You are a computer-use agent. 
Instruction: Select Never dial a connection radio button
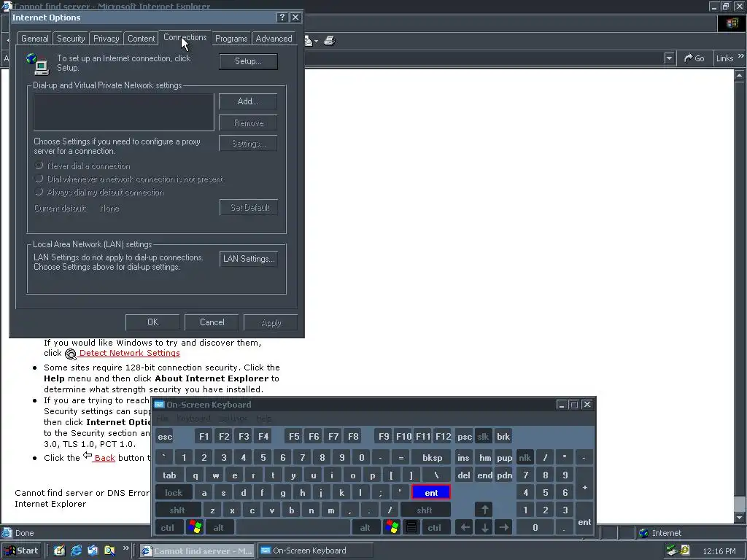pos(39,166)
